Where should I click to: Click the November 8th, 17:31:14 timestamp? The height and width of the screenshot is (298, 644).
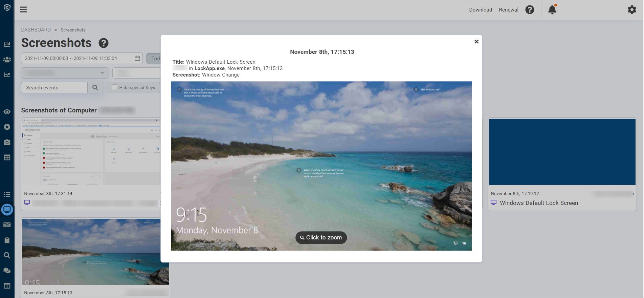point(48,194)
